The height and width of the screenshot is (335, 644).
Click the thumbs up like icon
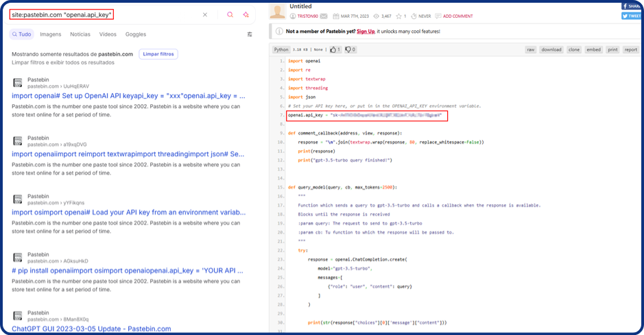tap(335, 49)
